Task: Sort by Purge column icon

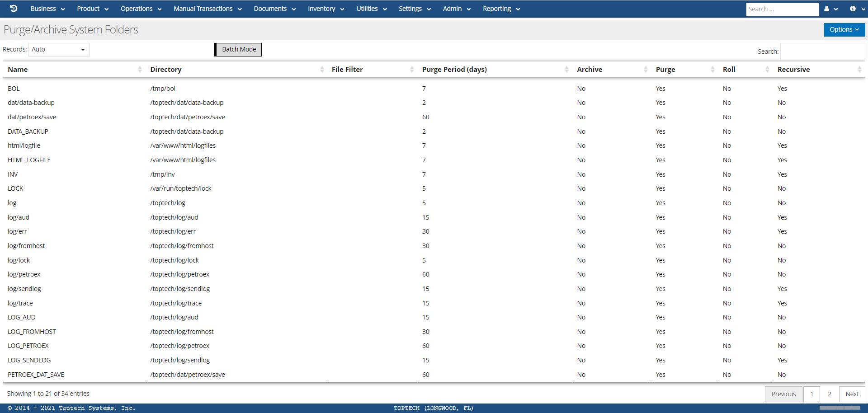Action: (712, 70)
